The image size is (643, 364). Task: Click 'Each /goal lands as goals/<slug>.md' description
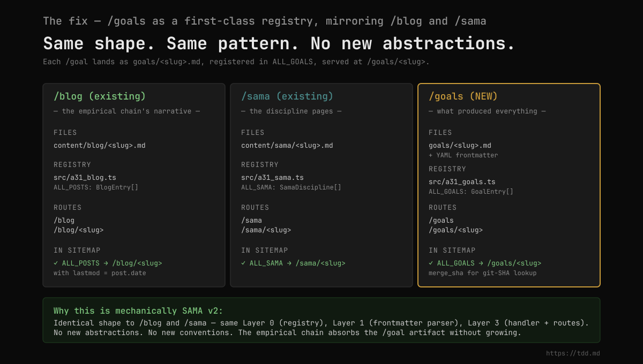tap(236, 62)
